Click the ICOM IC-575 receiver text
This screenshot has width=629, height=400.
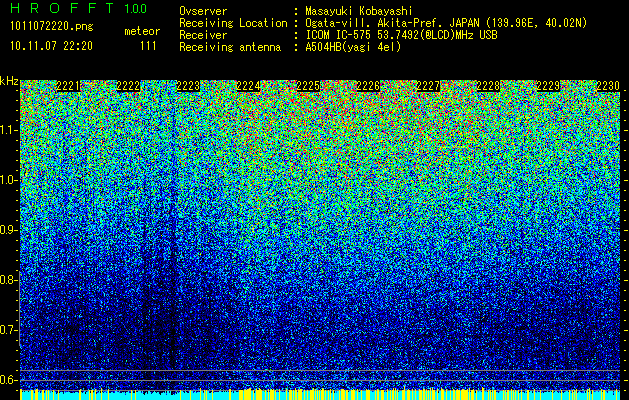pyautogui.click(x=401, y=35)
